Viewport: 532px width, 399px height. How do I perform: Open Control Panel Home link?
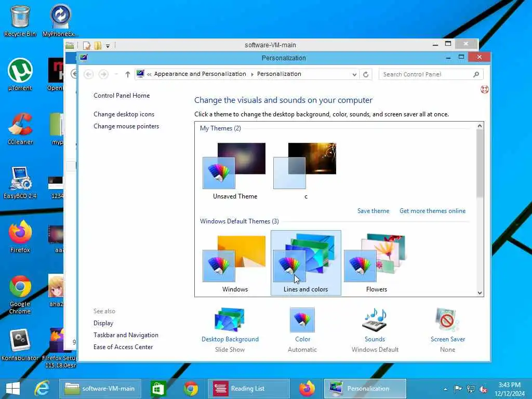(x=122, y=96)
